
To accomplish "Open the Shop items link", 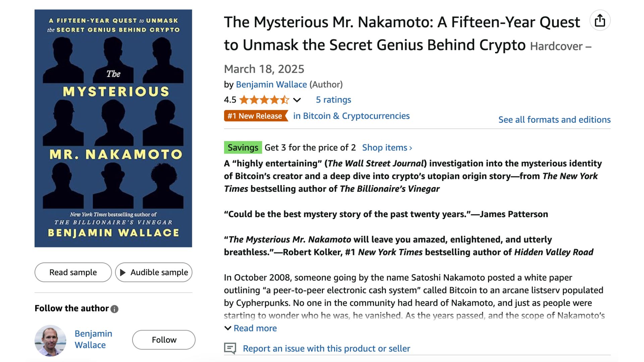I will (387, 148).
